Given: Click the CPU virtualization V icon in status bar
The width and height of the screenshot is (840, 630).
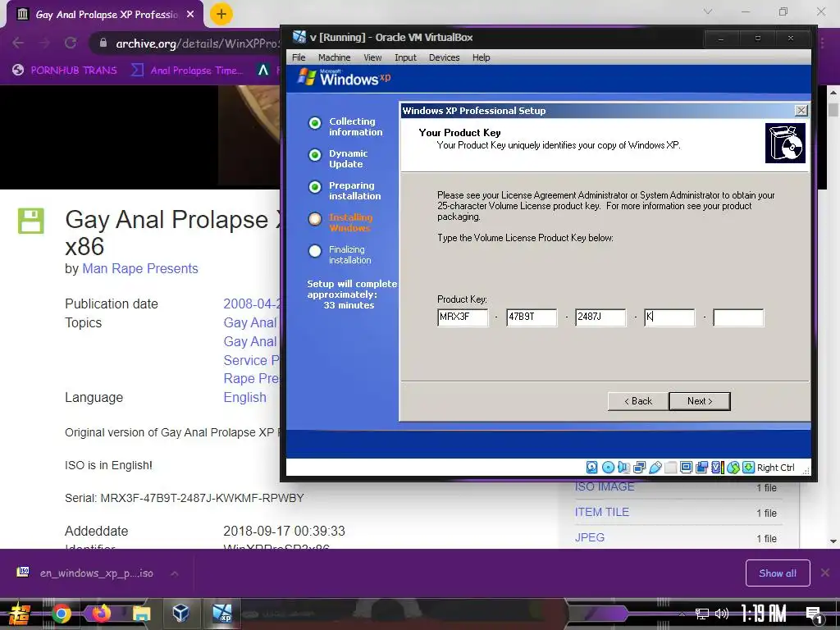Looking at the screenshot, I should (x=717, y=468).
